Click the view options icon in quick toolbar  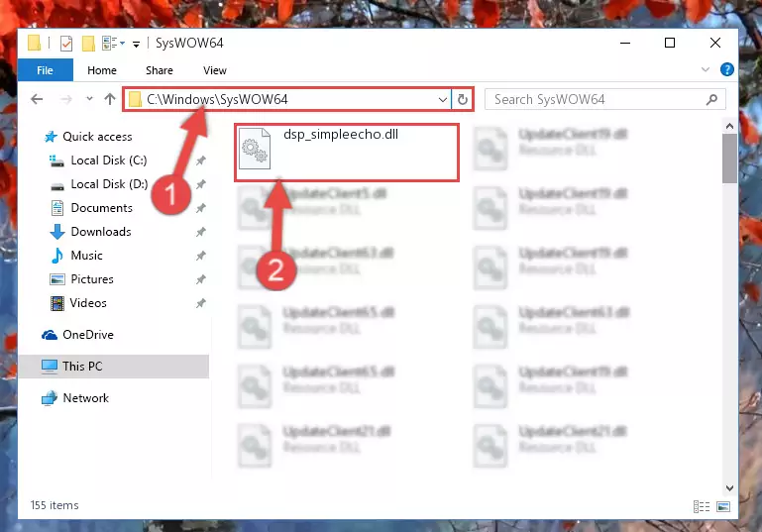[x=110, y=44]
